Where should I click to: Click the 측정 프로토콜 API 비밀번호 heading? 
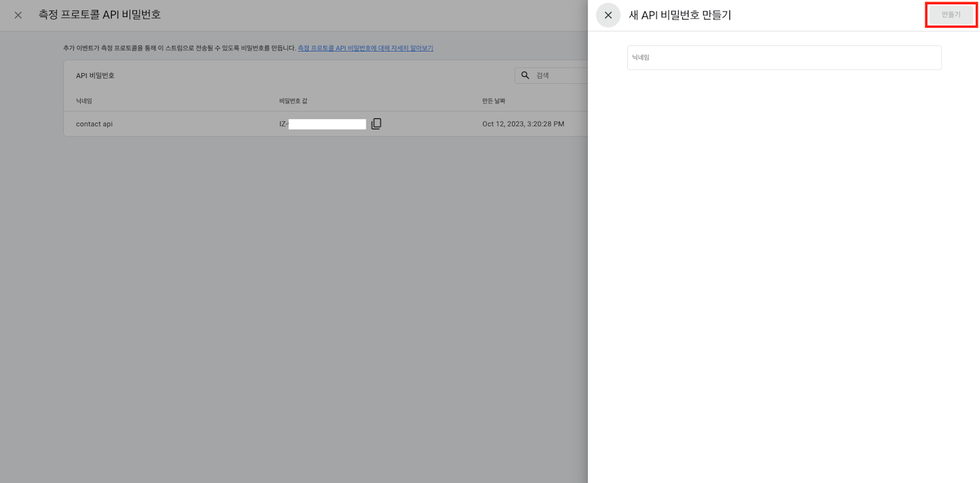point(100,15)
